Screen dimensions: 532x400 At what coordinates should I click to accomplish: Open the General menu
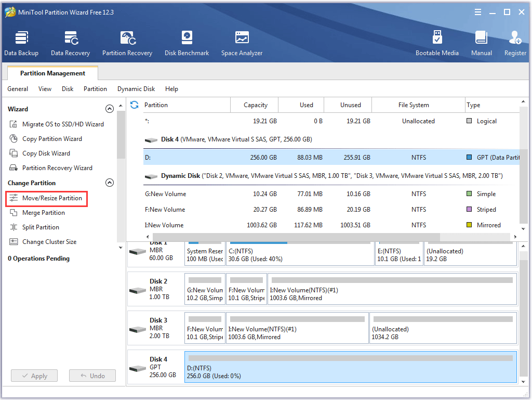18,89
